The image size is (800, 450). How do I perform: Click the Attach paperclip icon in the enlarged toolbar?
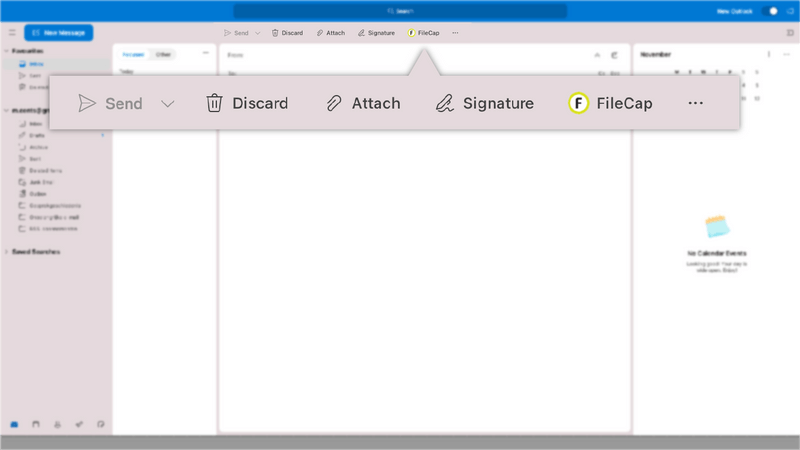334,103
